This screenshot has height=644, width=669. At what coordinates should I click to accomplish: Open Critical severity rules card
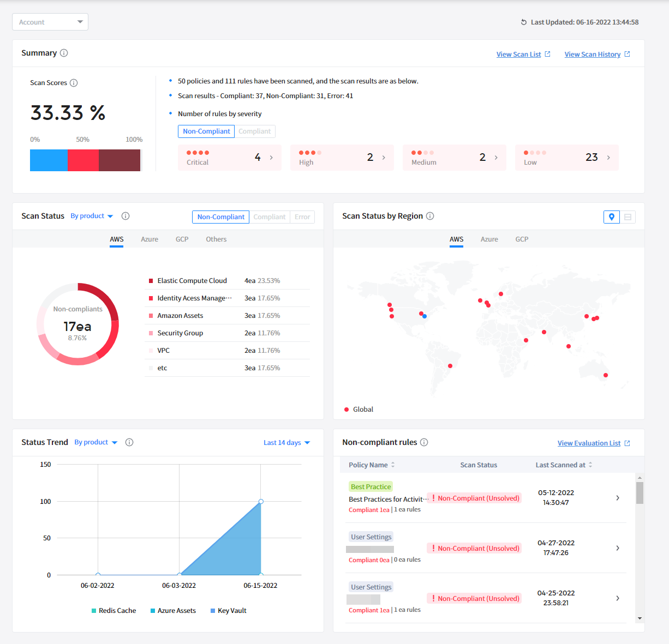(x=229, y=158)
